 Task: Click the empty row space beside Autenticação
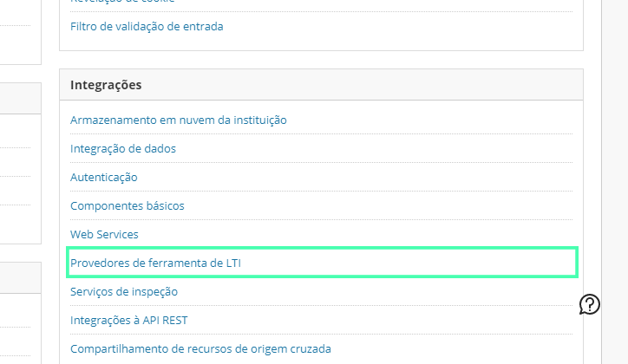355,177
